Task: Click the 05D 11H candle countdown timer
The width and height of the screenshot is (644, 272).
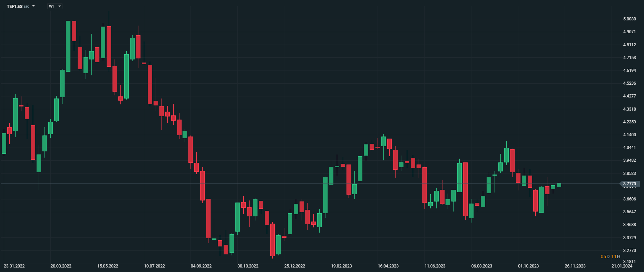Action: click(x=610, y=256)
